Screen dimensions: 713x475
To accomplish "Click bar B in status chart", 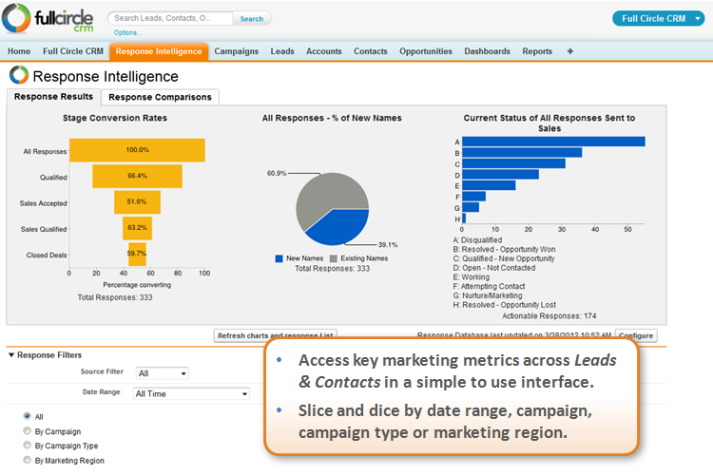I will click(522, 152).
